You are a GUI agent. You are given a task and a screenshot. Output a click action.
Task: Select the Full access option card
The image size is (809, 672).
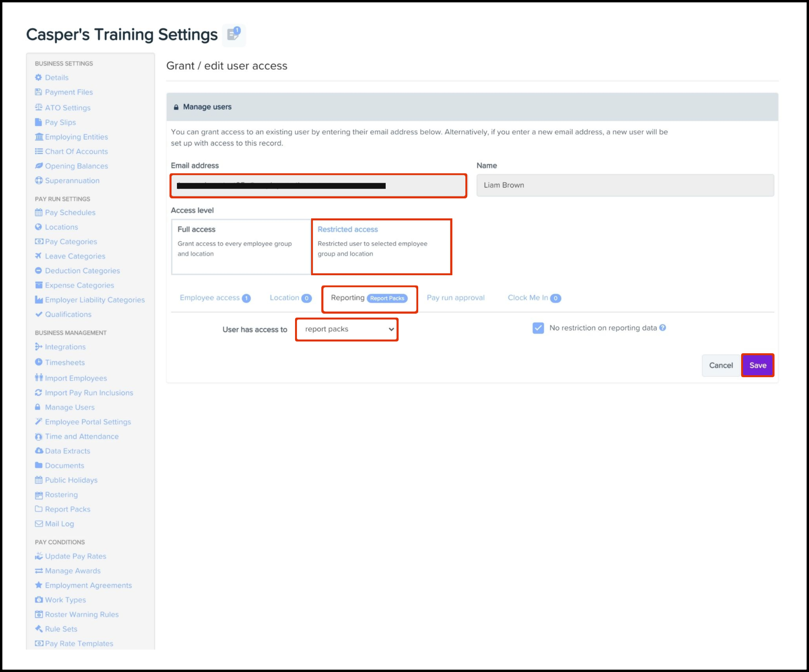[x=241, y=247]
